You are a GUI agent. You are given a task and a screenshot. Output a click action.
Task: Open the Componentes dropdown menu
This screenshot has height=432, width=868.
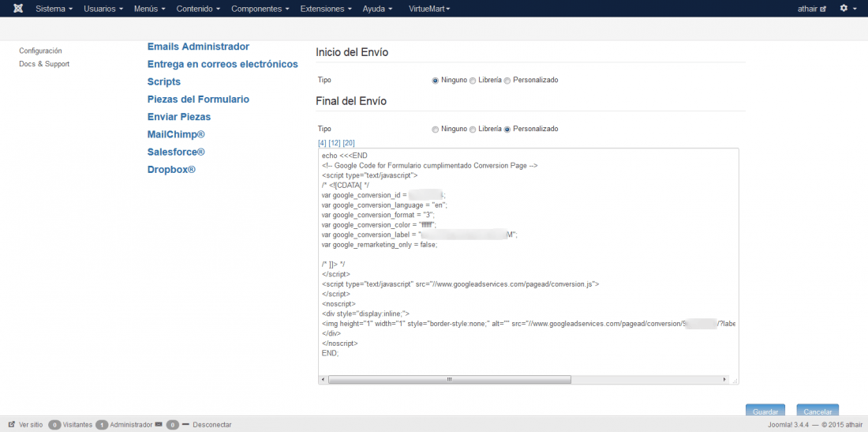260,9
